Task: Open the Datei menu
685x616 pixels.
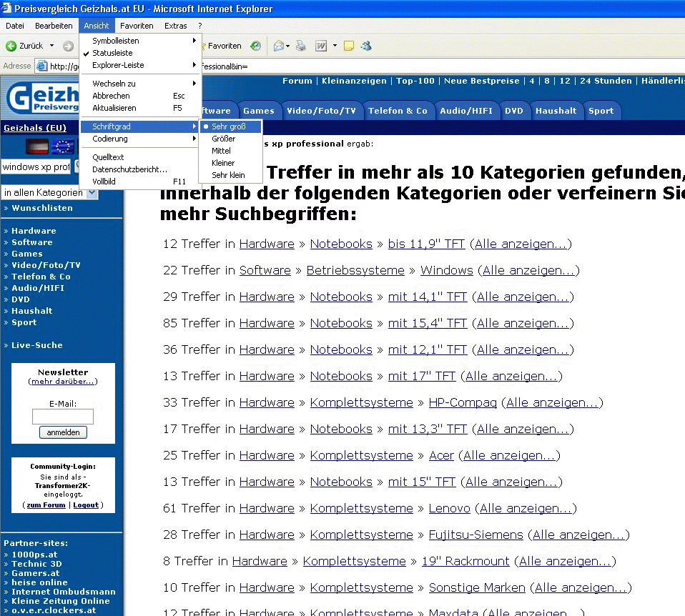Action: pyautogui.click(x=15, y=26)
